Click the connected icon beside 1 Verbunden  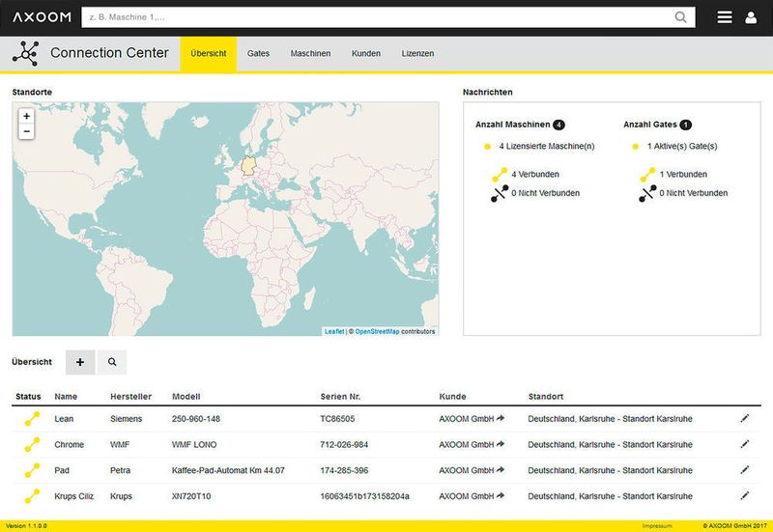click(x=647, y=175)
